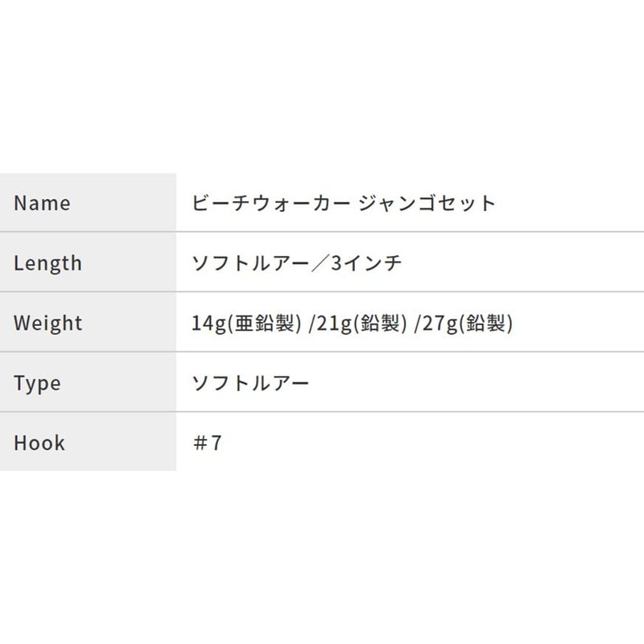Screen dimensions: 644x644
Task: Click the ソフトルアー text in Length row
Action: point(250,263)
